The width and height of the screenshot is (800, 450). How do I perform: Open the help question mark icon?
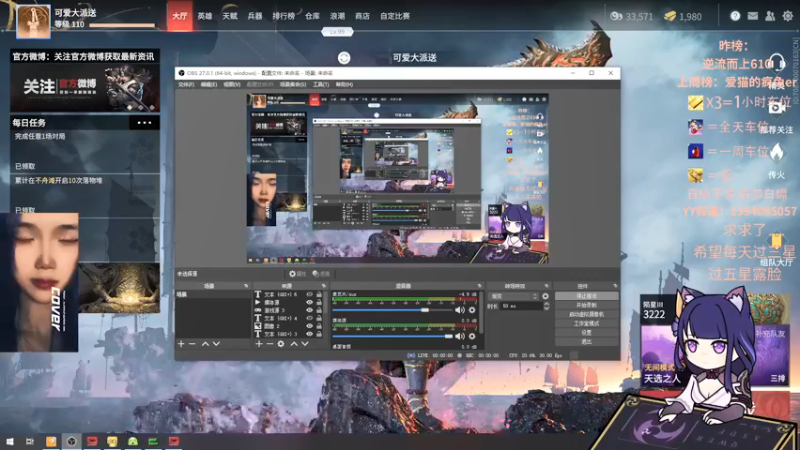[x=735, y=16]
